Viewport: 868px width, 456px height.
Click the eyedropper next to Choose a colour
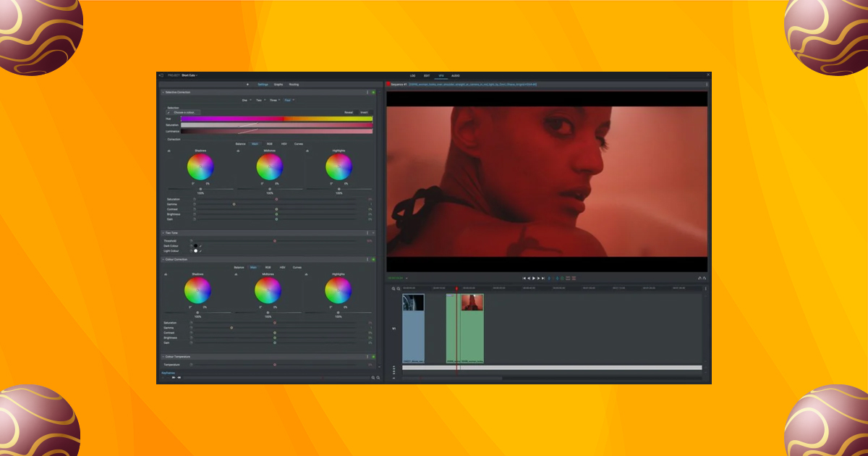click(169, 112)
